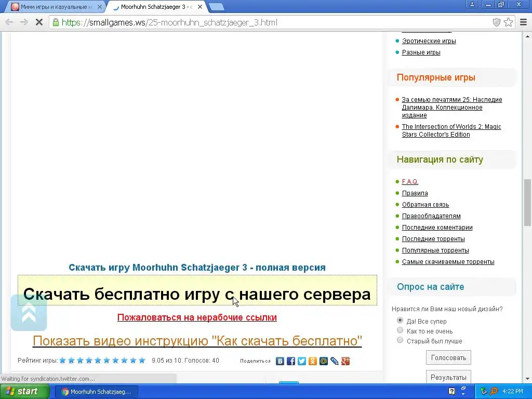Rate the game with the first star
The height and width of the screenshot is (399, 532).
[x=63, y=361]
